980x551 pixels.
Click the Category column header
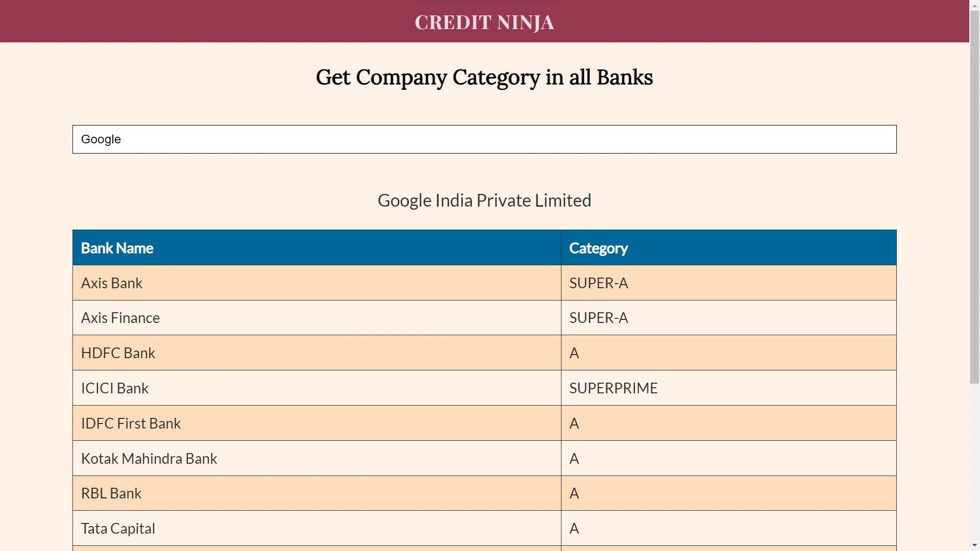[598, 248]
